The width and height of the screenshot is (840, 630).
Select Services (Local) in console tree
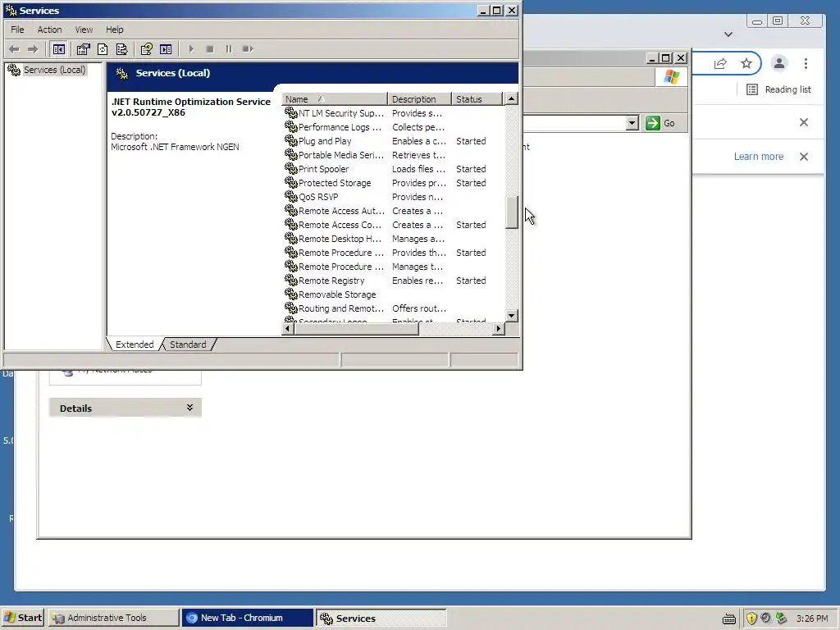click(54, 70)
